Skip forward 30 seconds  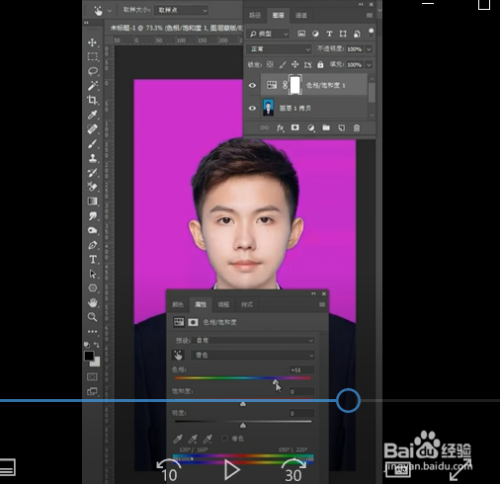point(293,470)
